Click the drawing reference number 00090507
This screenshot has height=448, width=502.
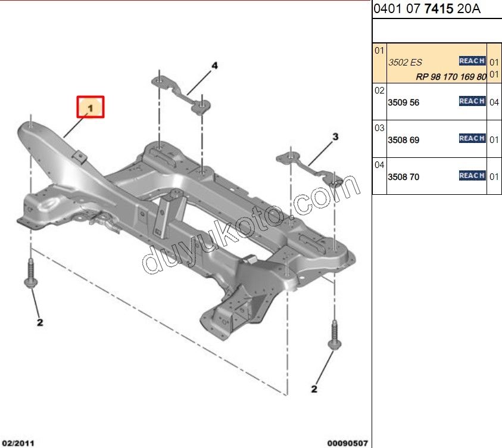347,442
